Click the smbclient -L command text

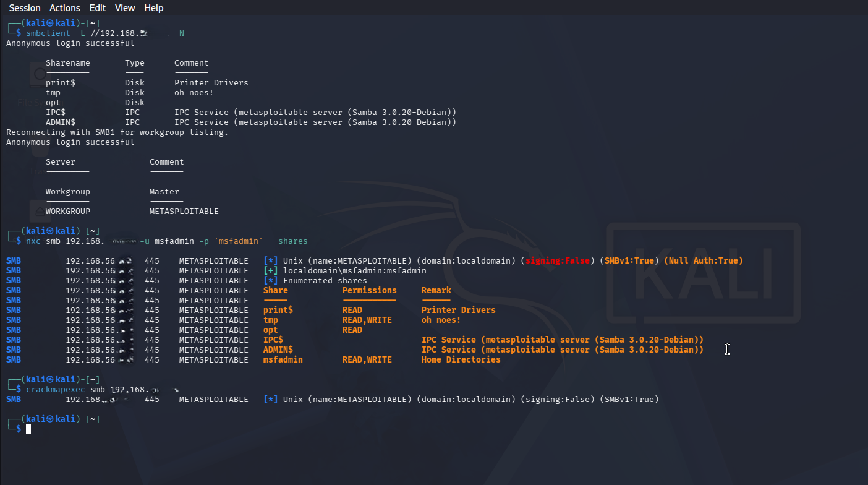105,33
